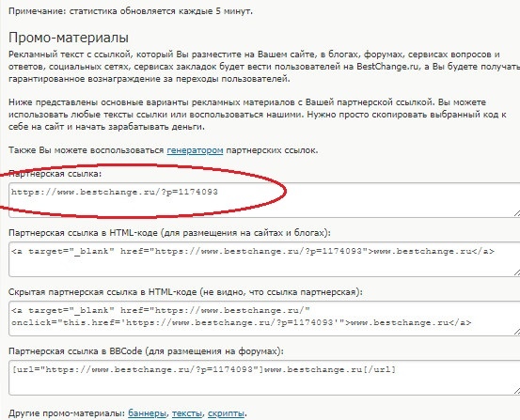The image size is (520, 420).
Task: Focus the hidden partner link HTML textarea
Action: tap(264, 319)
